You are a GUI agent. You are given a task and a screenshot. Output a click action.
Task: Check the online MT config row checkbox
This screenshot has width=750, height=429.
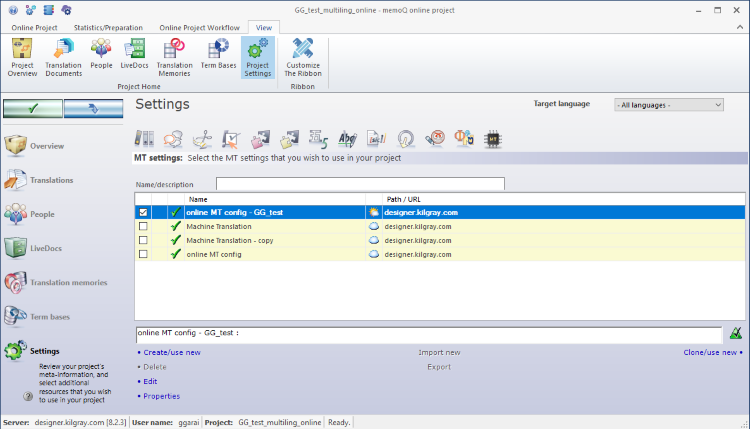tap(143, 254)
